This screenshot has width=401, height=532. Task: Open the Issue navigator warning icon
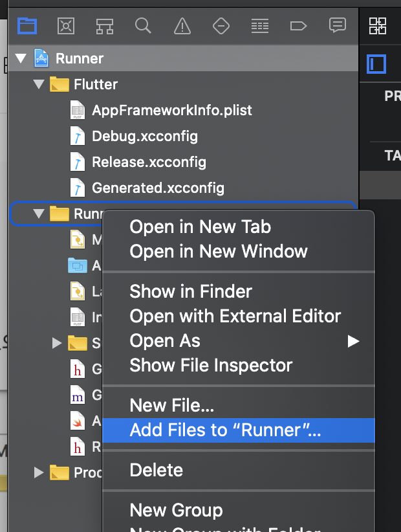[x=182, y=26]
